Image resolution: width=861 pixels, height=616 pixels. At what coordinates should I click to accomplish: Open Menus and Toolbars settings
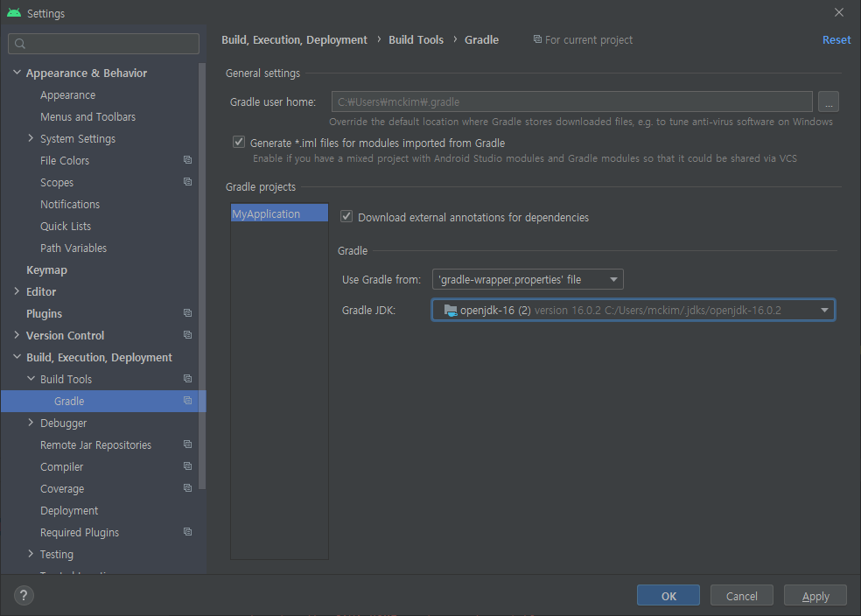tap(87, 117)
